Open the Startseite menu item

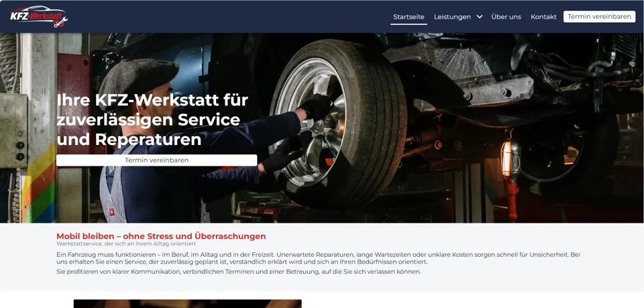pyautogui.click(x=409, y=17)
